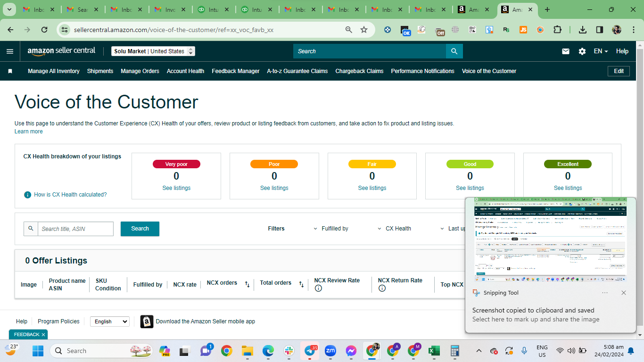Open Feedback Manager menu item
Image resolution: width=644 pixels, height=362 pixels.
(236, 71)
